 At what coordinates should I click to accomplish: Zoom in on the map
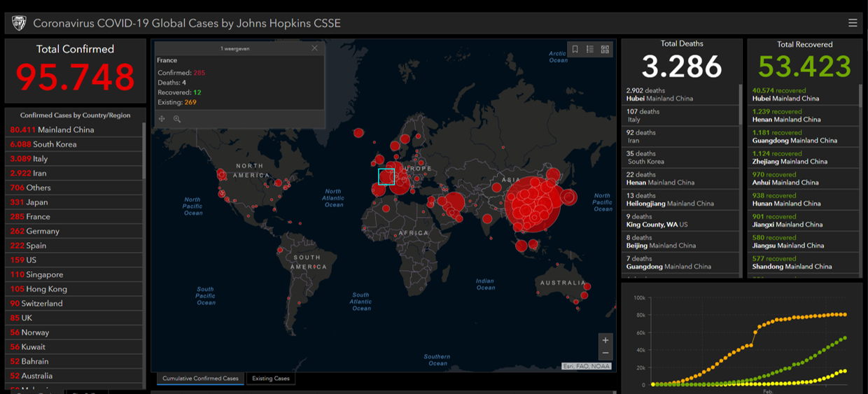click(605, 340)
